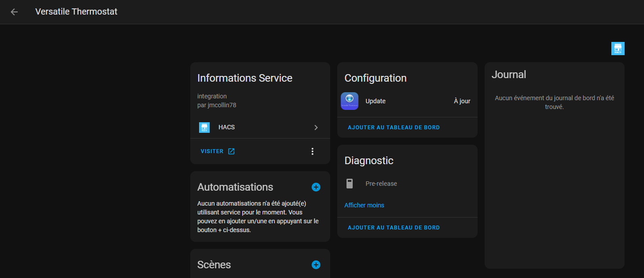Image resolution: width=644 pixels, height=278 pixels.
Task: Click Ajouter au tableau de bord under Configuration
Action: [394, 128]
